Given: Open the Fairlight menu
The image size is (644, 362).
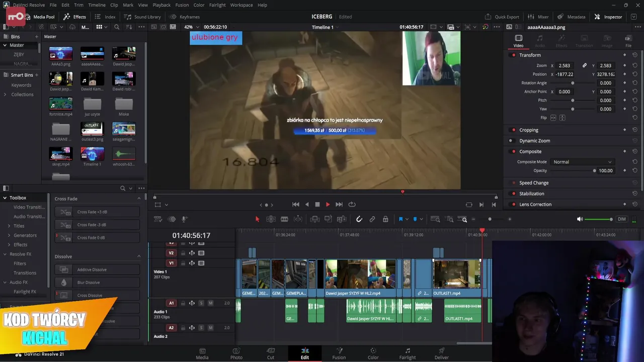Looking at the screenshot, I should point(217,5).
